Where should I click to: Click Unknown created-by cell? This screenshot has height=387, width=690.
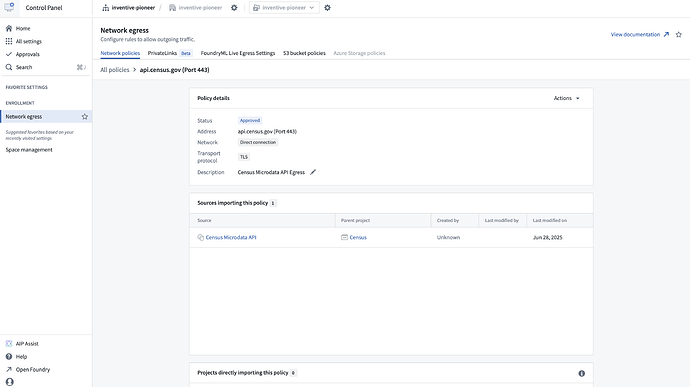[x=448, y=237]
